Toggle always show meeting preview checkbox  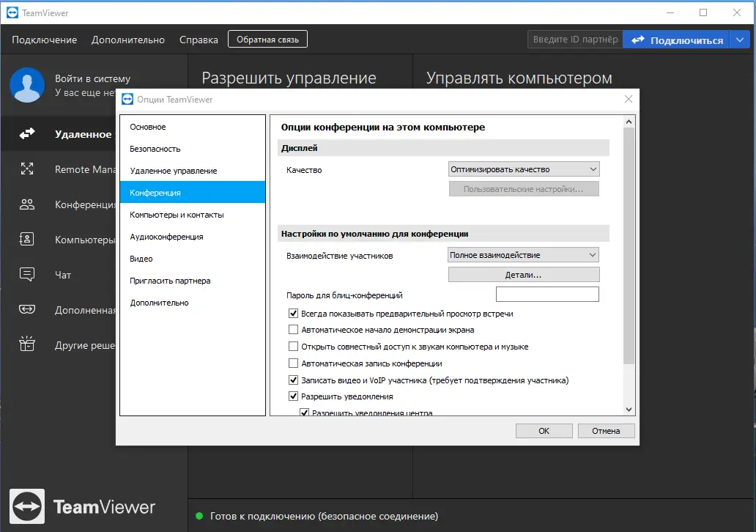coord(293,314)
